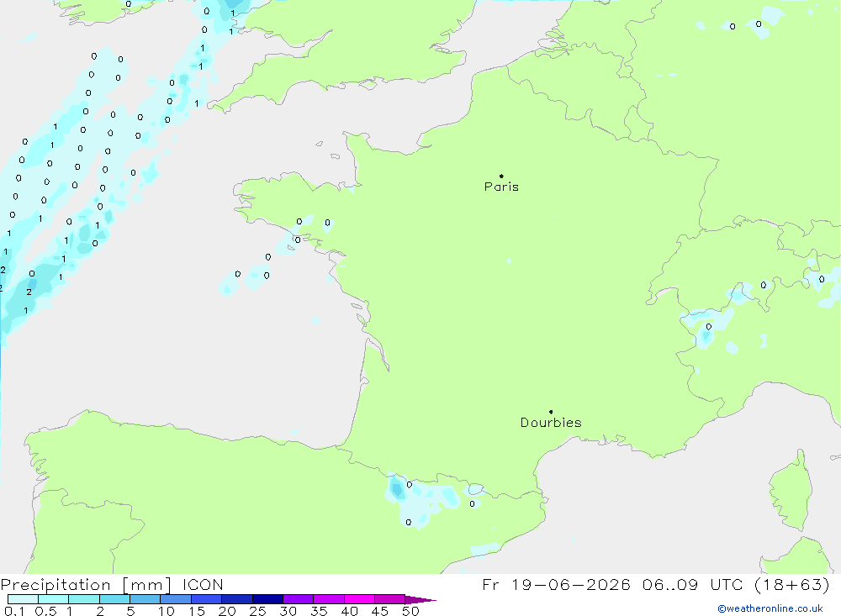Click the island of Corsica
The width and height of the screenshot is (841, 616).
[x=790, y=492]
